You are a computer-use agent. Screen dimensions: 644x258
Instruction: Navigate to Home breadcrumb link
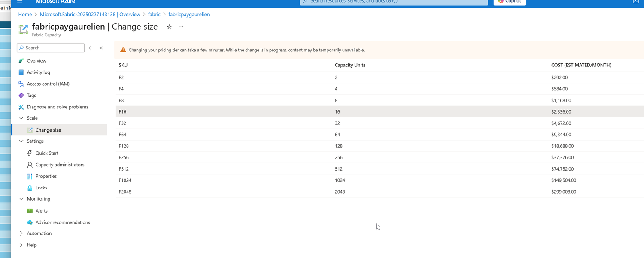pyautogui.click(x=24, y=14)
